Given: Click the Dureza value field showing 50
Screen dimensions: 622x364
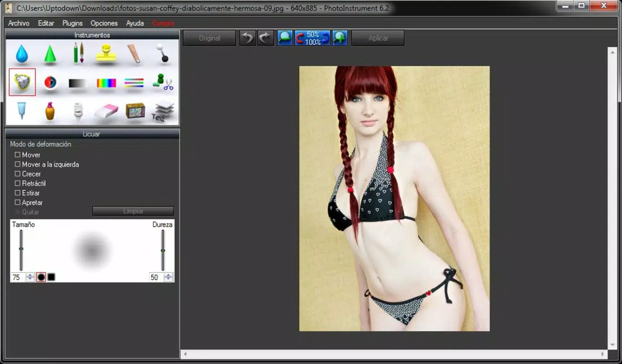Looking at the screenshot, I should pos(156,277).
